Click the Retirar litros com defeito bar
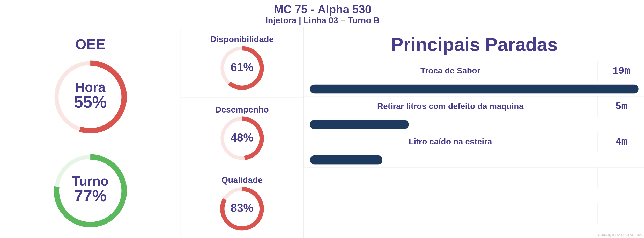 [x=359, y=124]
